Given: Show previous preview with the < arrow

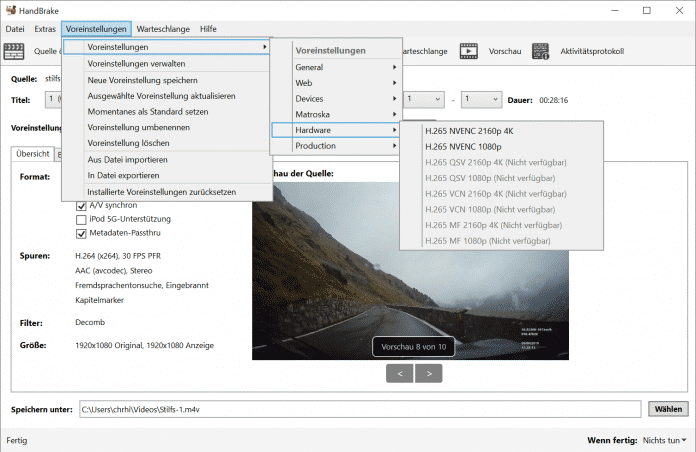Looking at the screenshot, I should 398,373.
